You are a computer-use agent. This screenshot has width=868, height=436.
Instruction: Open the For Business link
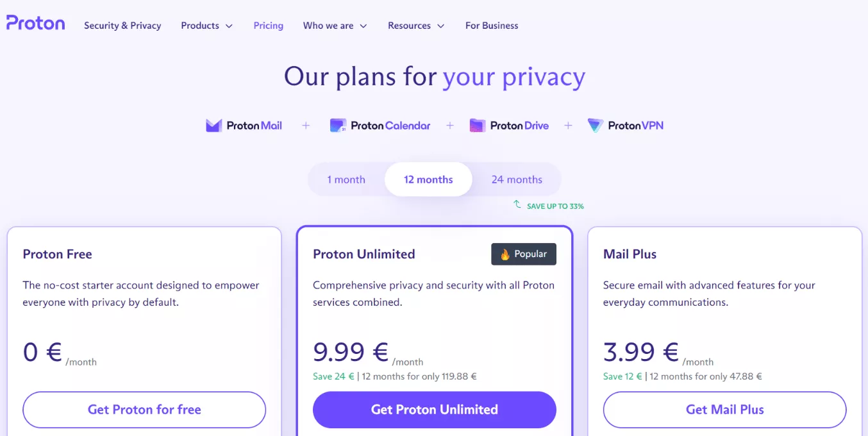pyautogui.click(x=492, y=26)
